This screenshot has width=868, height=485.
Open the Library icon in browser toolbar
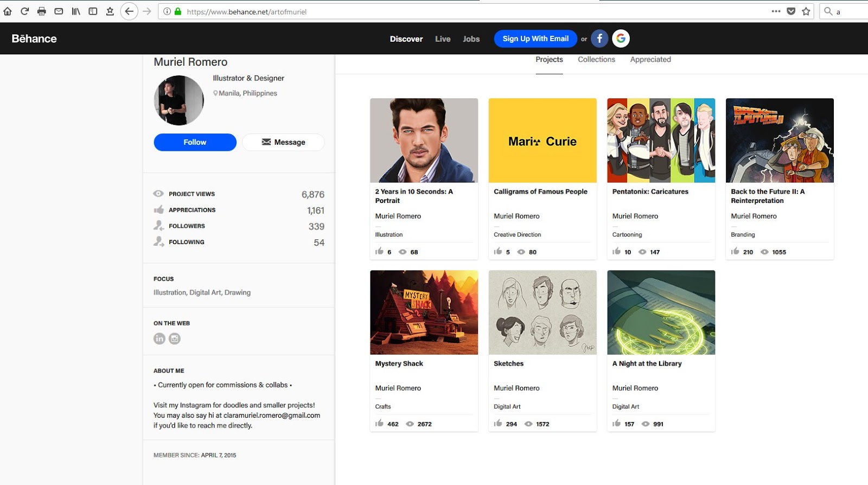coord(76,11)
